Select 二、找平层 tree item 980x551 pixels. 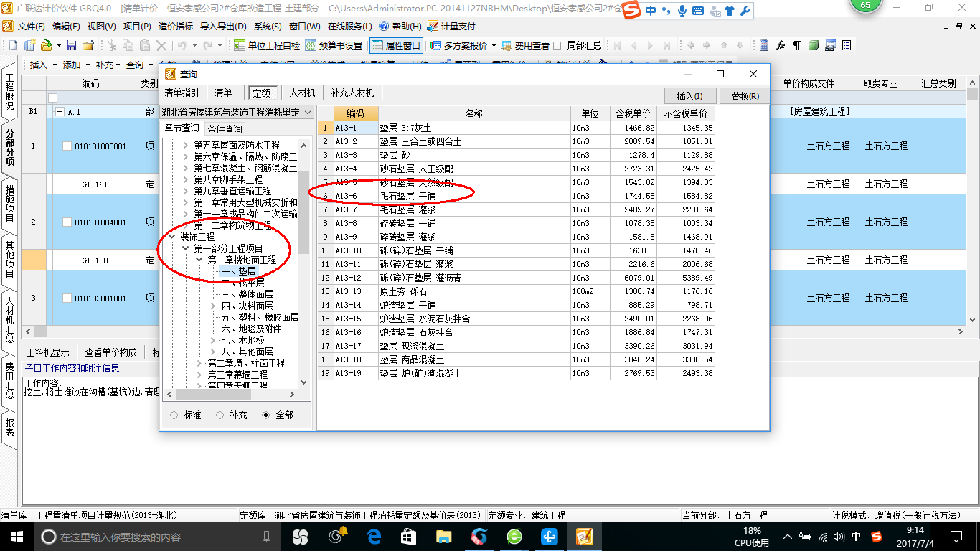pyautogui.click(x=243, y=283)
